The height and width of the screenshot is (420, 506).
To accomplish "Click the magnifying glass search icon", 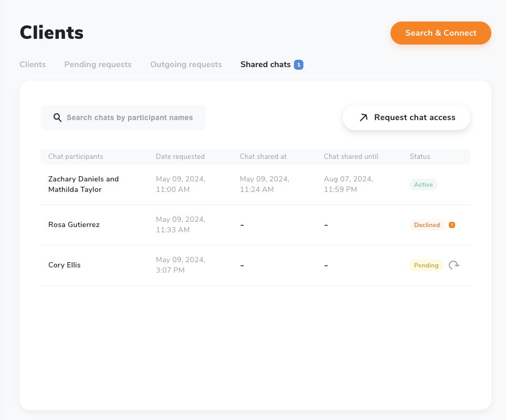I will [57, 117].
